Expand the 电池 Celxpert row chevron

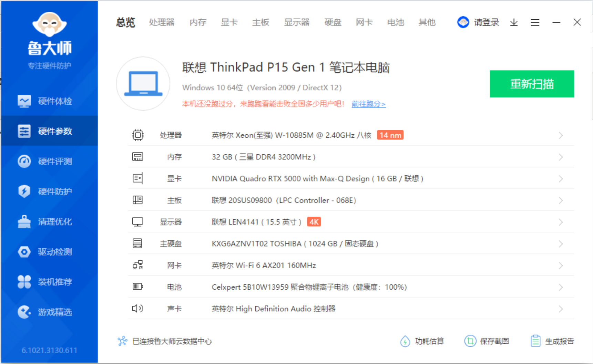561,287
